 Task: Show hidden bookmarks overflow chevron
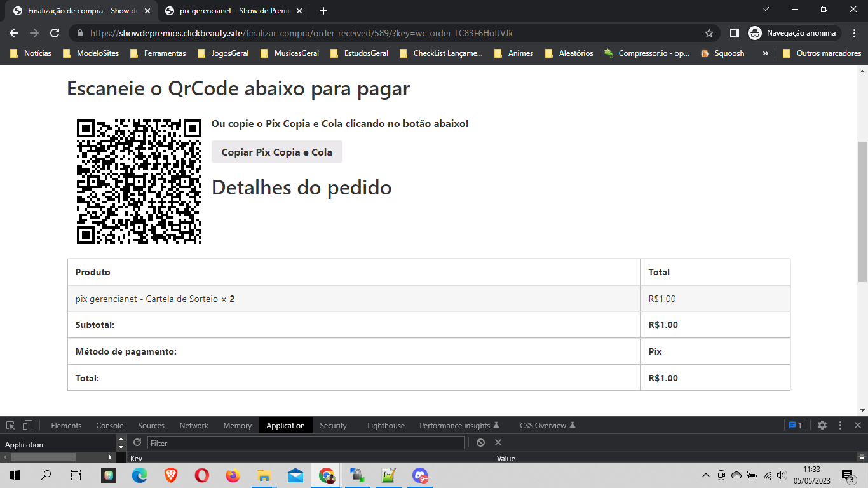point(765,53)
